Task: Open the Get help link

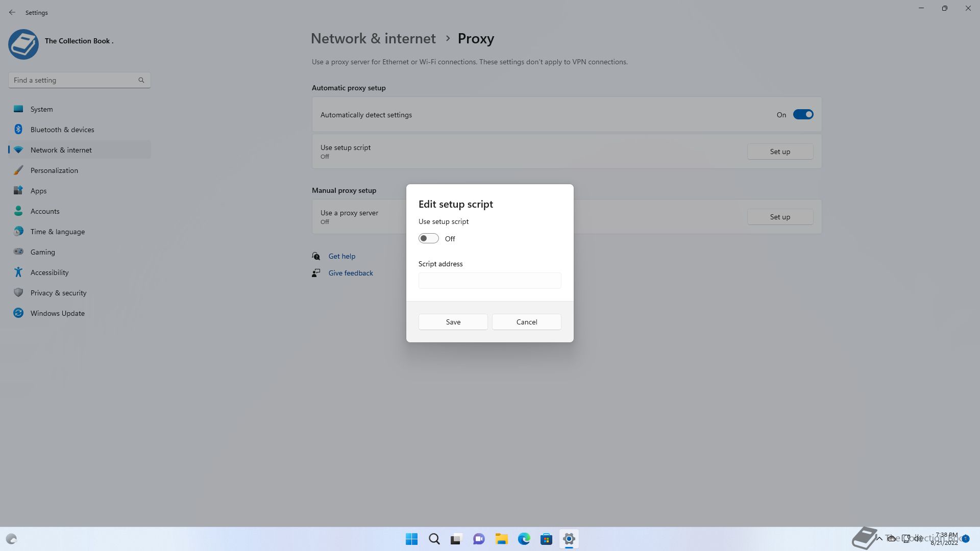Action: pos(341,256)
